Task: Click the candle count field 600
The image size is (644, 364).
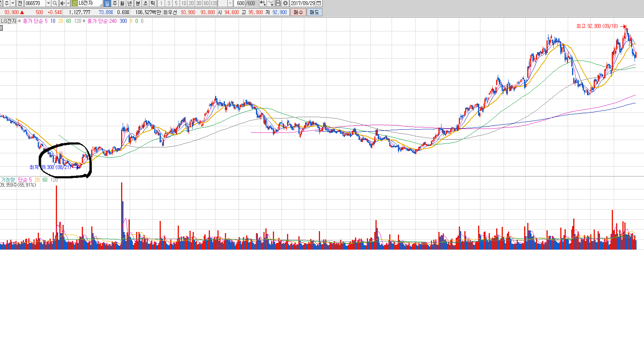Action: pyautogui.click(x=239, y=3)
